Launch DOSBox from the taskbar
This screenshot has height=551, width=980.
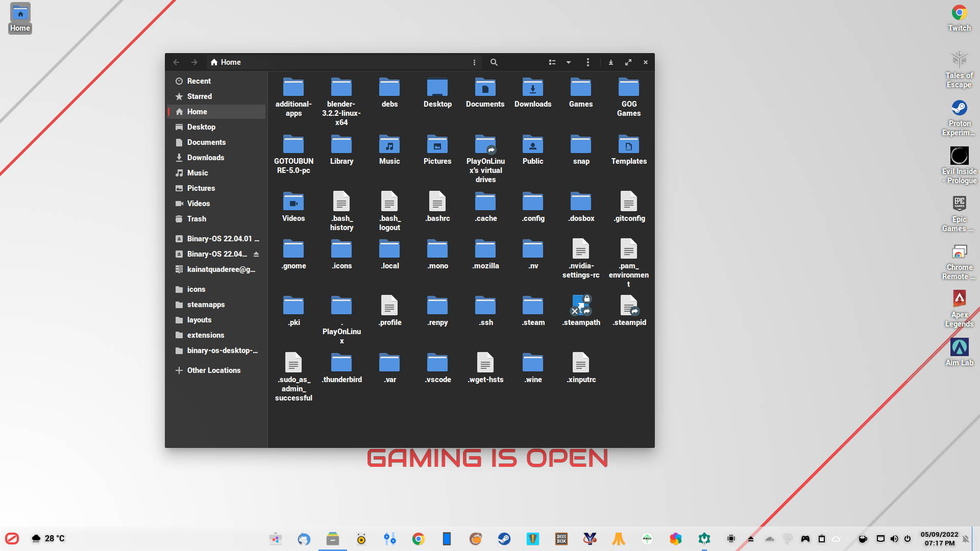[561, 538]
